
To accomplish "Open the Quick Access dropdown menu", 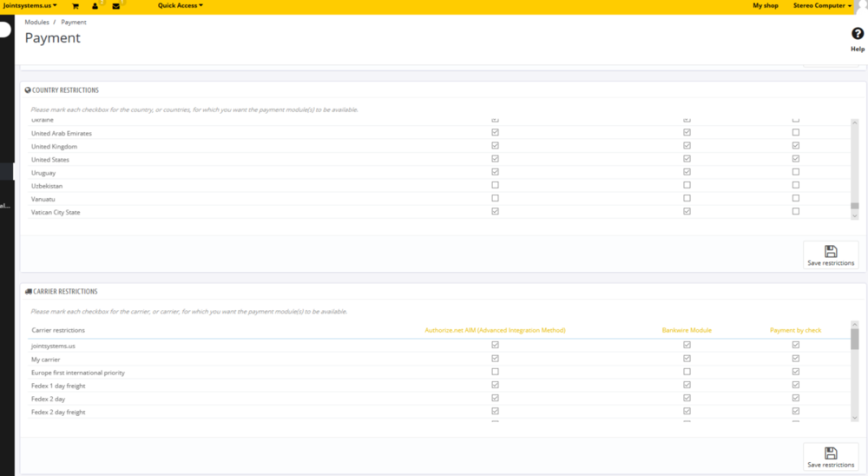I will [180, 5].
